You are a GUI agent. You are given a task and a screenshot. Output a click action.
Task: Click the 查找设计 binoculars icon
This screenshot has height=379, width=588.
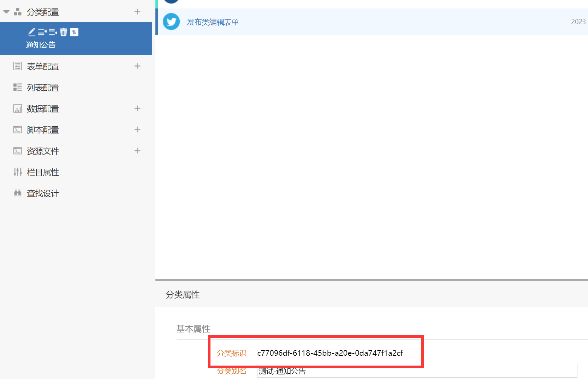[18, 193]
